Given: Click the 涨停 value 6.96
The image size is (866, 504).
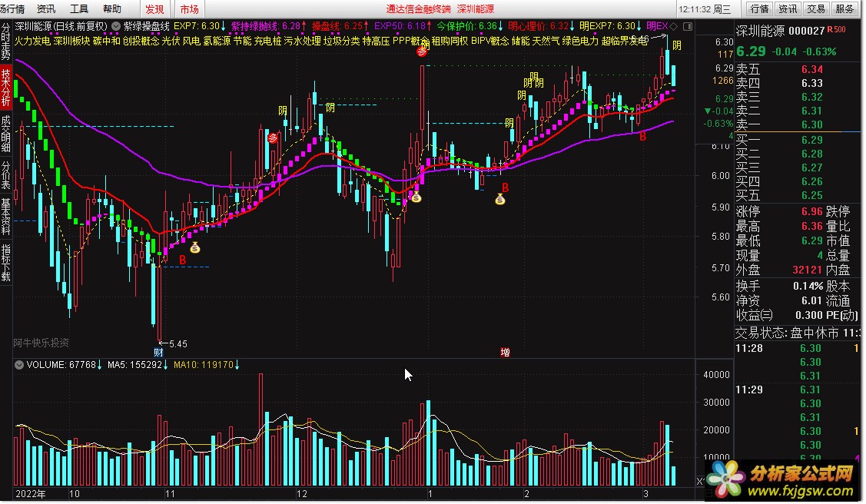Looking at the screenshot, I should [x=812, y=211].
